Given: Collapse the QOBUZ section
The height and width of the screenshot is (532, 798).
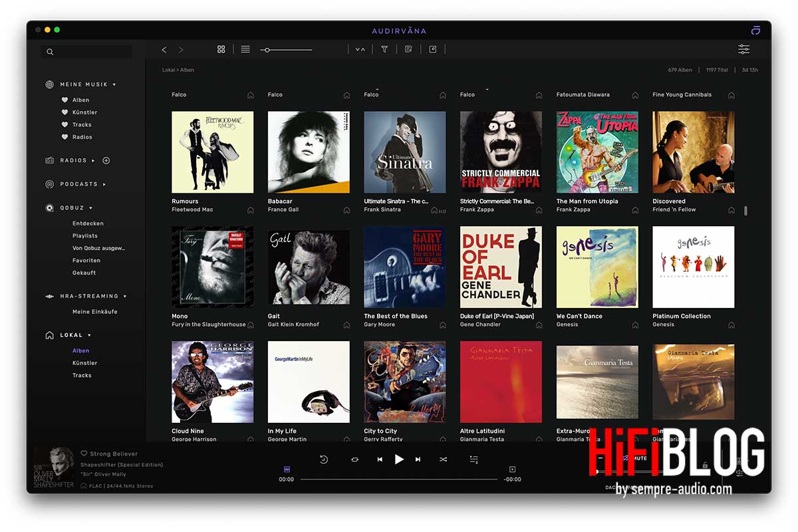Looking at the screenshot, I should pos(89,207).
